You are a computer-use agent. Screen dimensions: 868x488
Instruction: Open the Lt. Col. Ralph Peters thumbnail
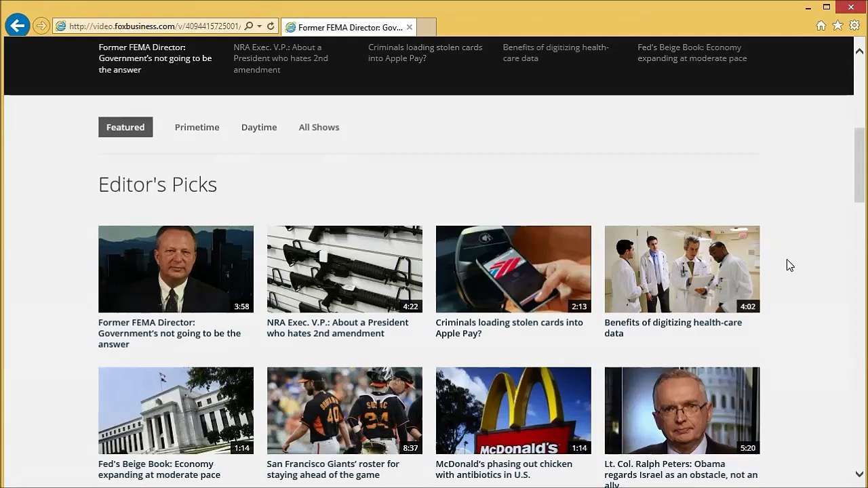pyautogui.click(x=682, y=411)
